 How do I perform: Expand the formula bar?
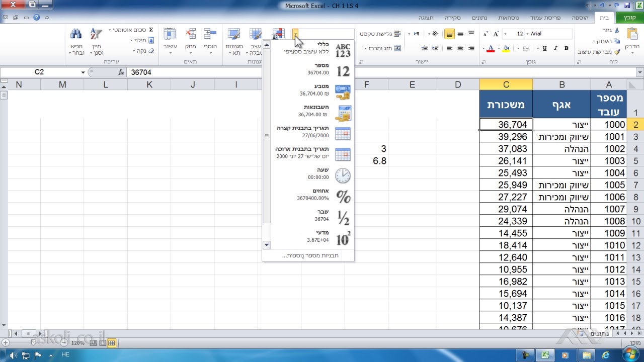click(639, 72)
